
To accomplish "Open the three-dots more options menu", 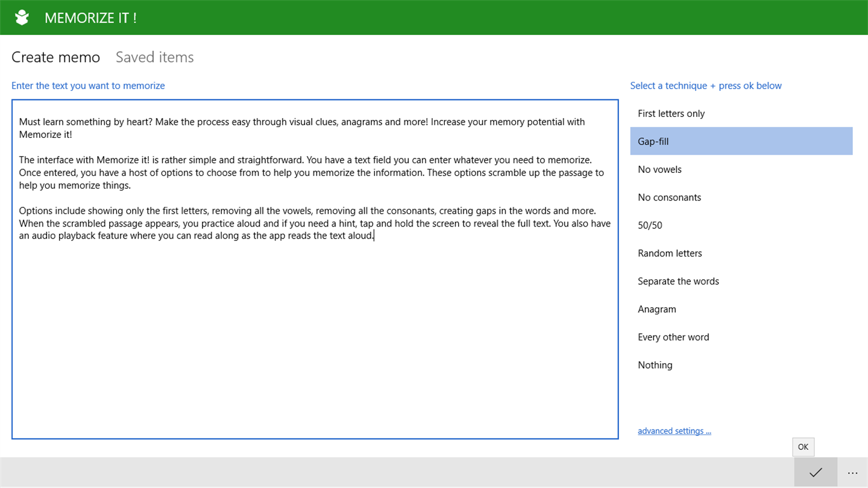I will [852, 472].
